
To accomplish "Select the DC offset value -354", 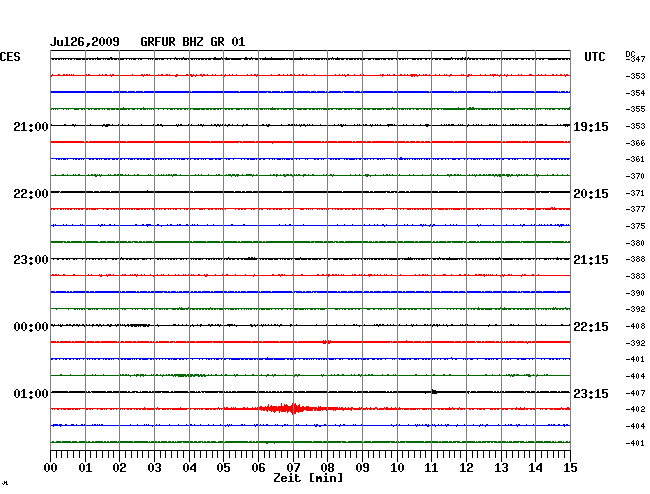I will coord(635,93).
